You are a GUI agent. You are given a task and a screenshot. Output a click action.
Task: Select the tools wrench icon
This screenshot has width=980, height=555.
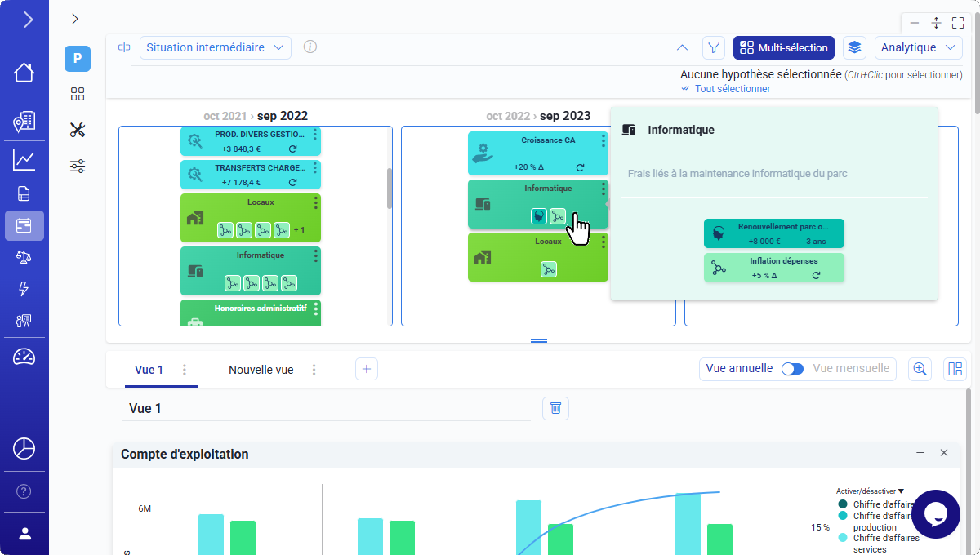coord(78,130)
